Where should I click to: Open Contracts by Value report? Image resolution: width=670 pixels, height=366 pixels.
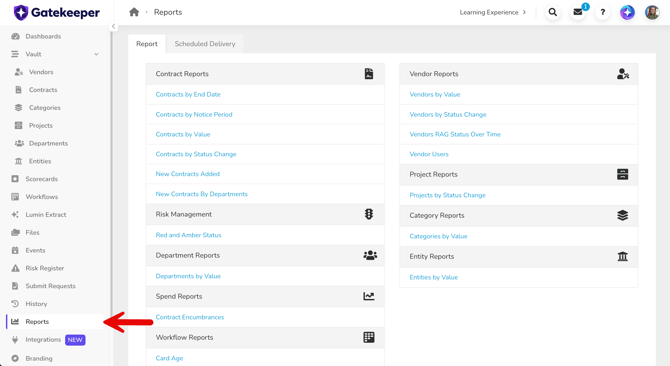pos(183,134)
